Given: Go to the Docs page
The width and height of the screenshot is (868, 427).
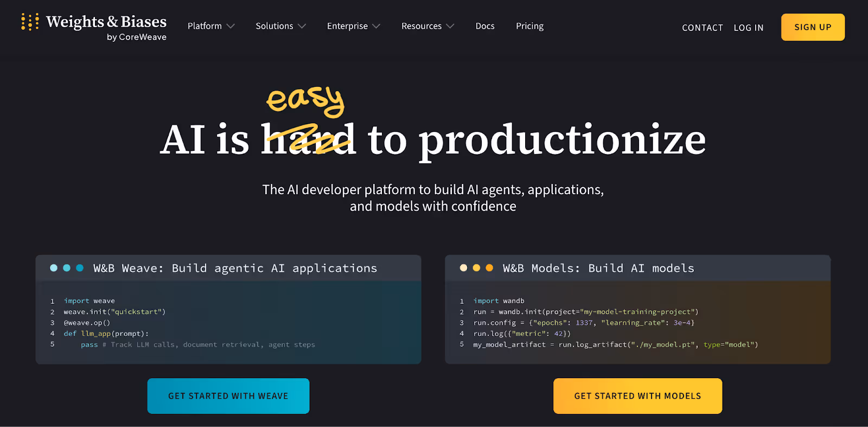Looking at the screenshot, I should [x=485, y=26].
